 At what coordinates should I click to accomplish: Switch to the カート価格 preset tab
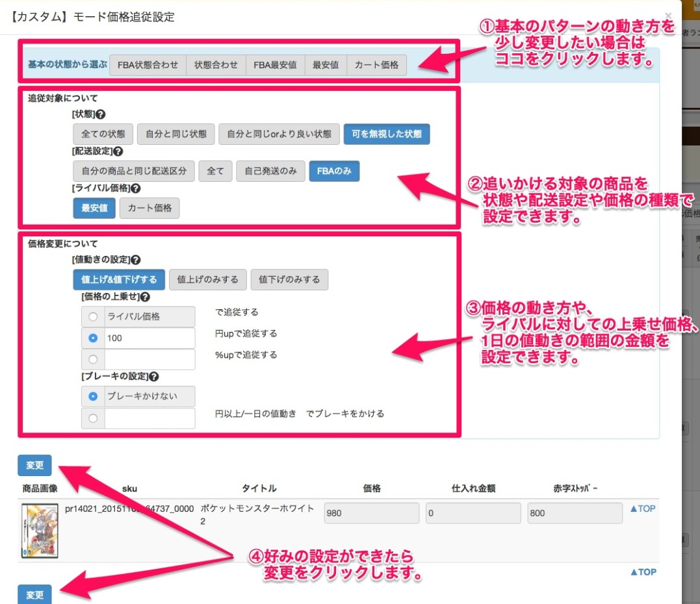point(376,65)
